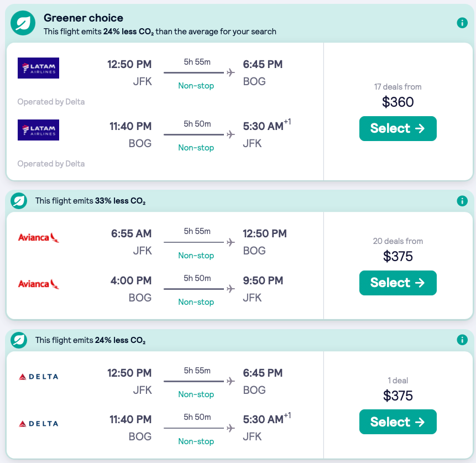Click the Greener choice leaf icon
Viewport: 476px width, 463px height.
pyautogui.click(x=23, y=23)
